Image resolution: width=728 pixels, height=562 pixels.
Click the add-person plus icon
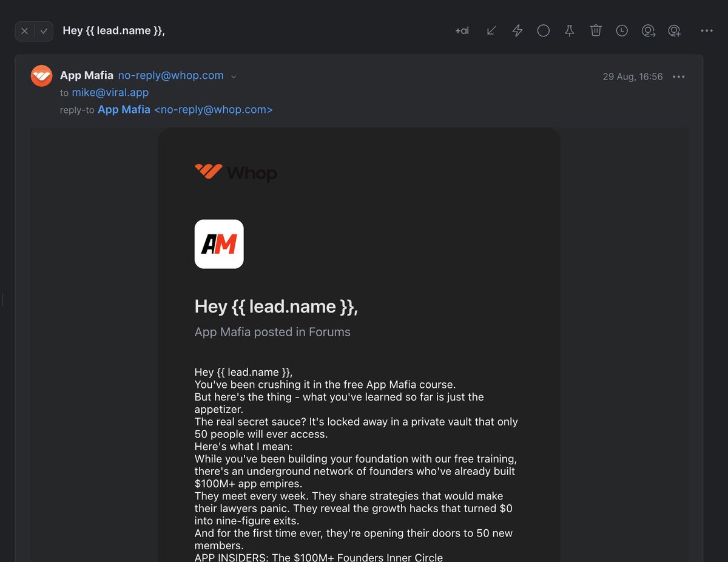(675, 30)
